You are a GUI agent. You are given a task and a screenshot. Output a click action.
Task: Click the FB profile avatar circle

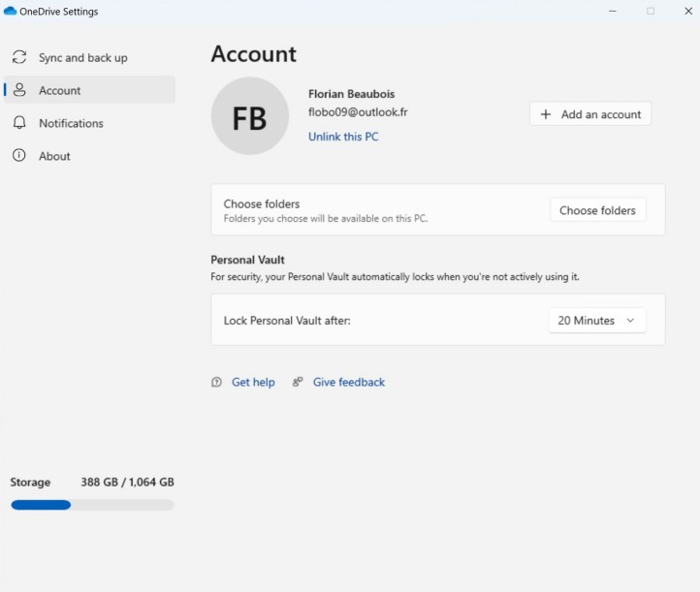click(249, 116)
